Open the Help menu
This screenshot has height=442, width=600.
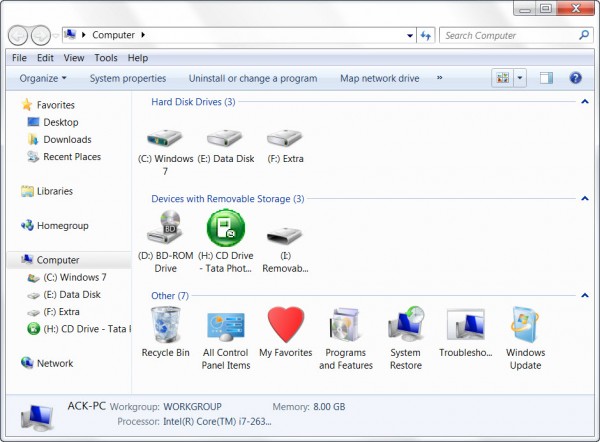(138, 58)
